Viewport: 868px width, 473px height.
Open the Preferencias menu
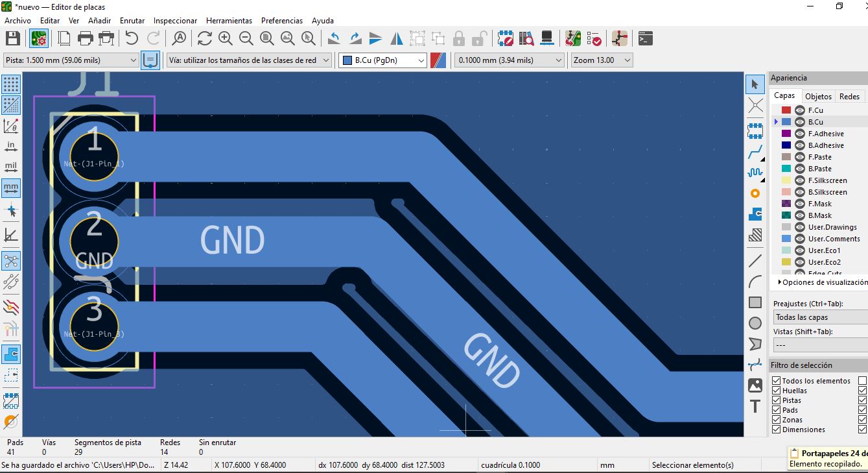[x=282, y=21]
